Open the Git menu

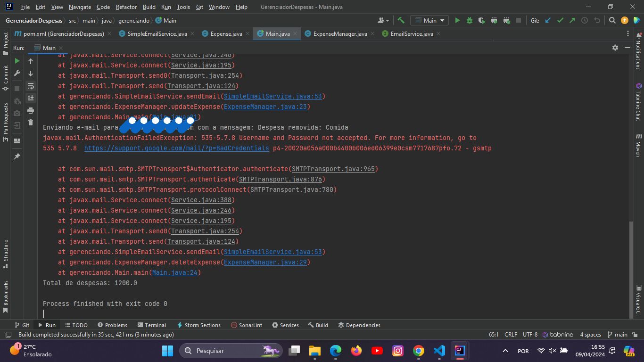click(x=199, y=7)
